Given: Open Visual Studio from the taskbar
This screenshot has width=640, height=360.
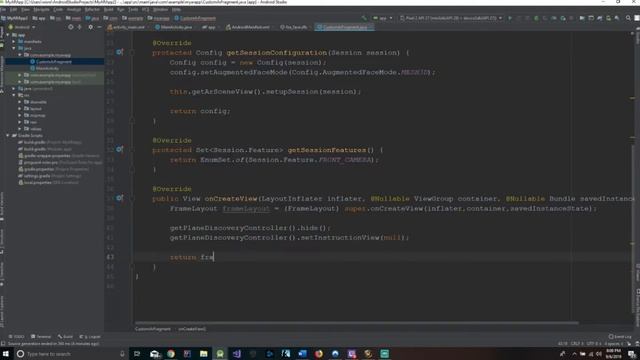Looking at the screenshot, I should click(237, 354).
